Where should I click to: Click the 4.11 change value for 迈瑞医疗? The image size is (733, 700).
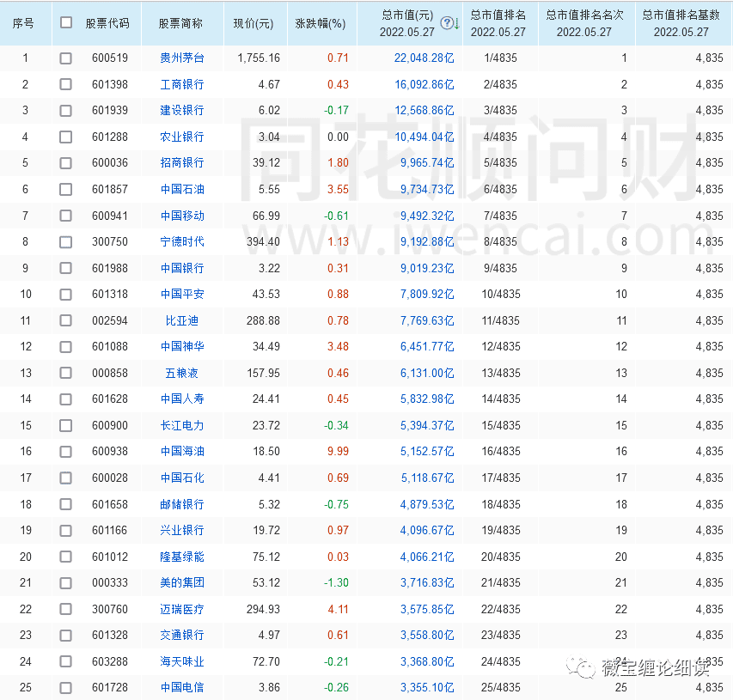[338, 609]
